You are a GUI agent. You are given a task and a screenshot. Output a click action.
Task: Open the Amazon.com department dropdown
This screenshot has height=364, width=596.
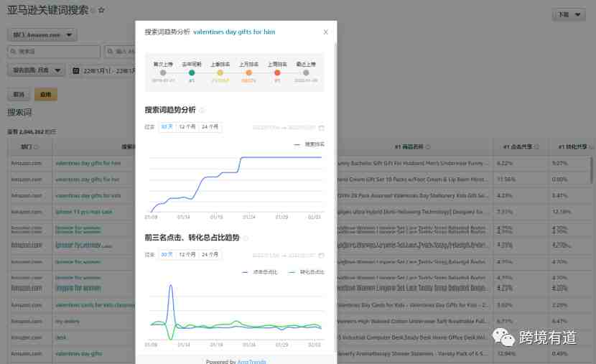pos(42,35)
